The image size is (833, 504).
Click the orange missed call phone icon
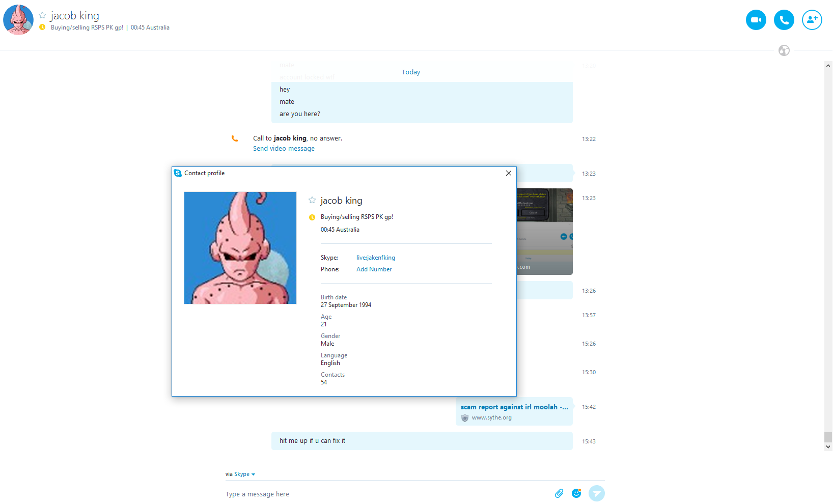click(x=235, y=138)
